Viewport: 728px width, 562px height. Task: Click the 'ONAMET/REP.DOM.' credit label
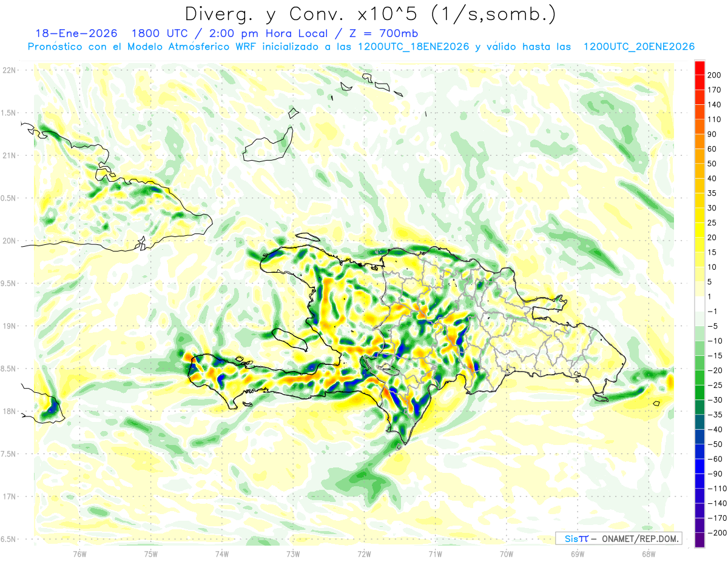coord(641,538)
